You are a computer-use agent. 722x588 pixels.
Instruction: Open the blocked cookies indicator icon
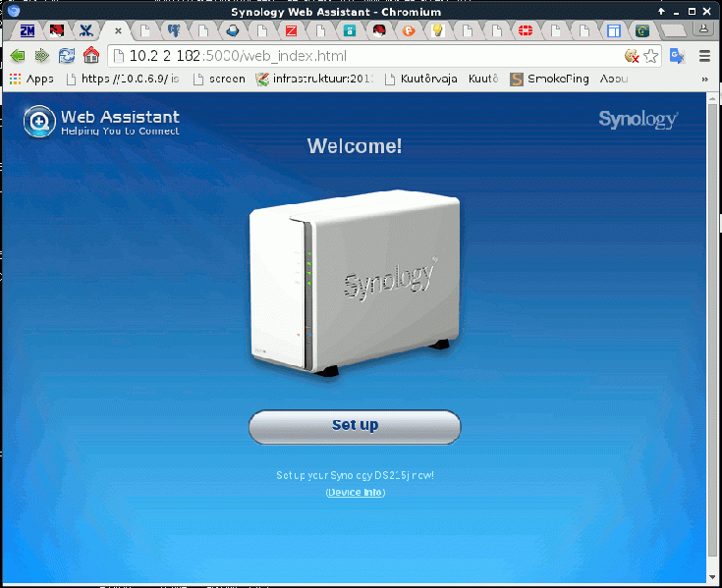(x=632, y=56)
